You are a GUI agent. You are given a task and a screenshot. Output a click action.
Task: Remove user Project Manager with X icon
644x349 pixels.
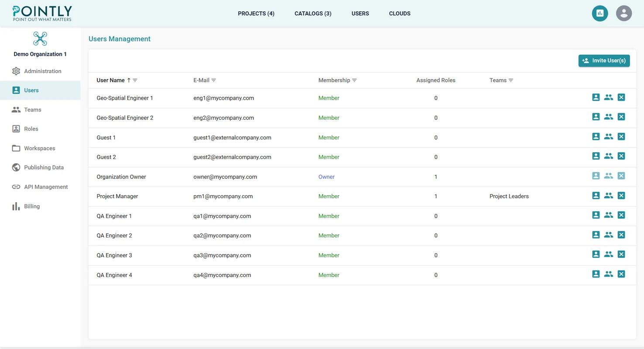click(x=621, y=196)
